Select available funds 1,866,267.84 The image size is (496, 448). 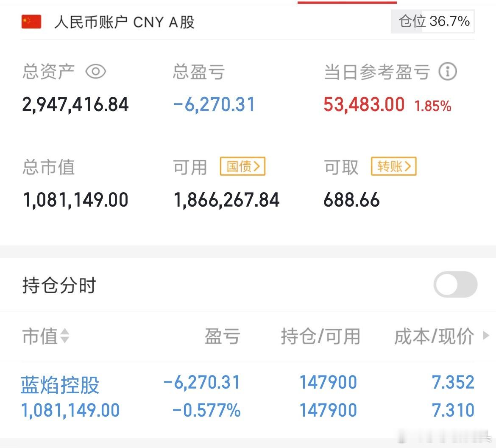pos(226,200)
